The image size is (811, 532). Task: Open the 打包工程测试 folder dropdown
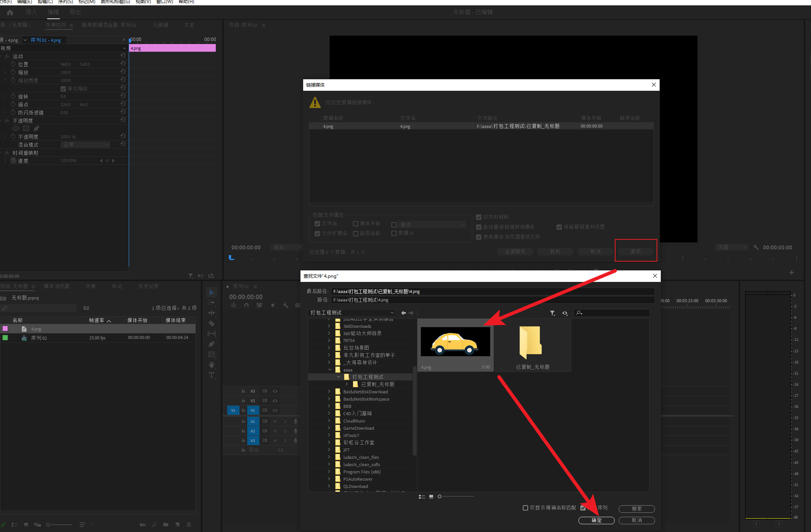pyautogui.click(x=392, y=313)
